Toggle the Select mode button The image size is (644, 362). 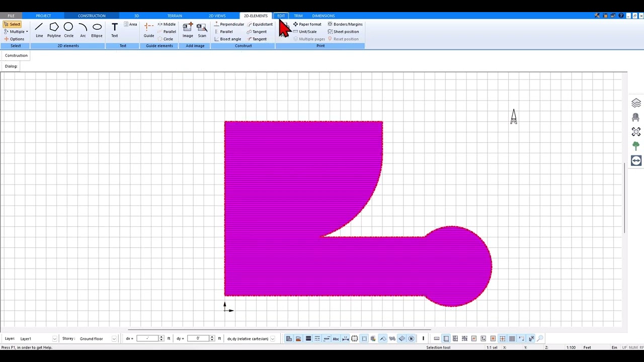tap(12, 24)
